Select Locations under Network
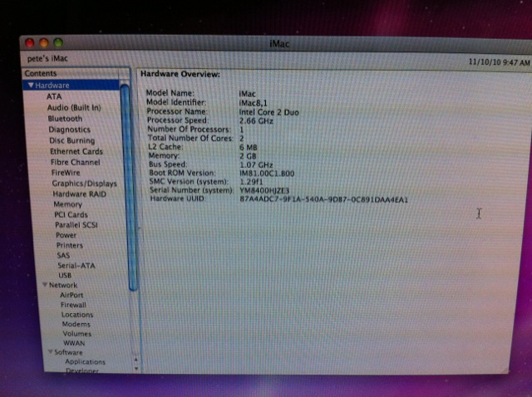Image resolution: width=532 pixels, height=397 pixels. pyautogui.click(x=77, y=315)
